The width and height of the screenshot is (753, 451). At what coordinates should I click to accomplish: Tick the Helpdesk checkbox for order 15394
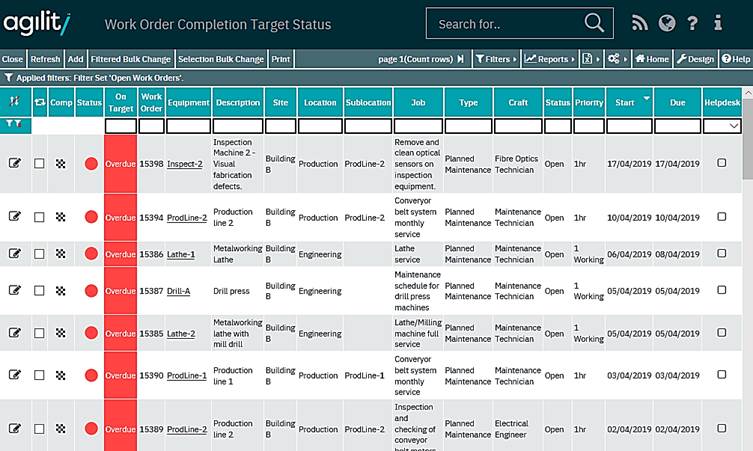pyautogui.click(x=722, y=217)
